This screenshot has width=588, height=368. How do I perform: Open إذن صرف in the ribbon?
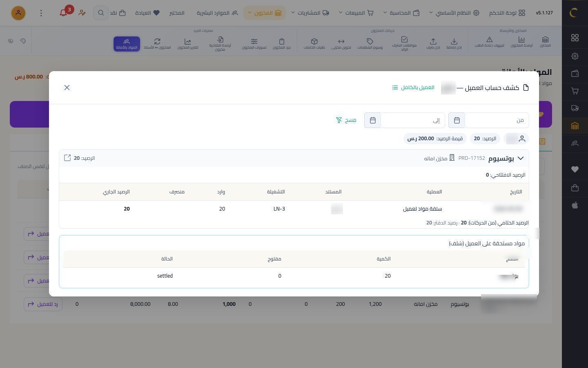pyautogui.click(x=433, y=43)
